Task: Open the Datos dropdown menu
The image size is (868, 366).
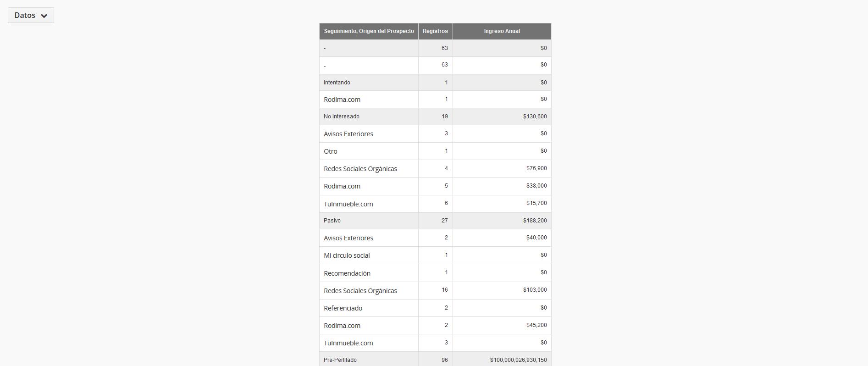Action: [31, 15]
